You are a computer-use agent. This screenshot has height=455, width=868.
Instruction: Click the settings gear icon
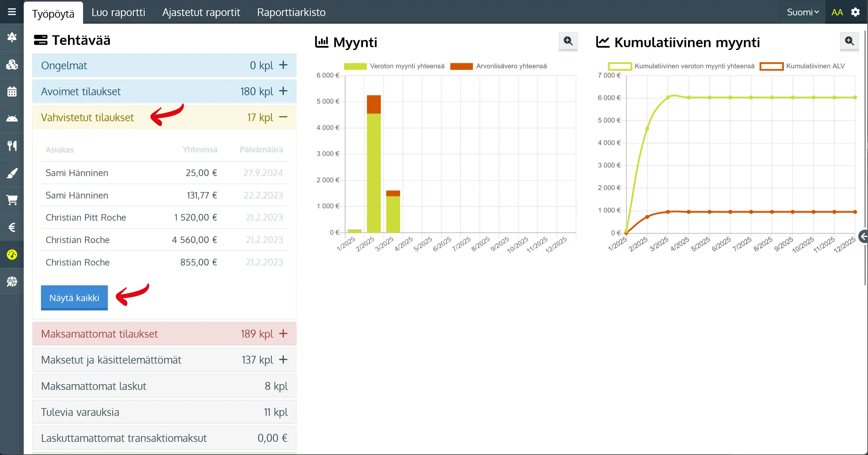pyautogui.click(x=855, y=12)
